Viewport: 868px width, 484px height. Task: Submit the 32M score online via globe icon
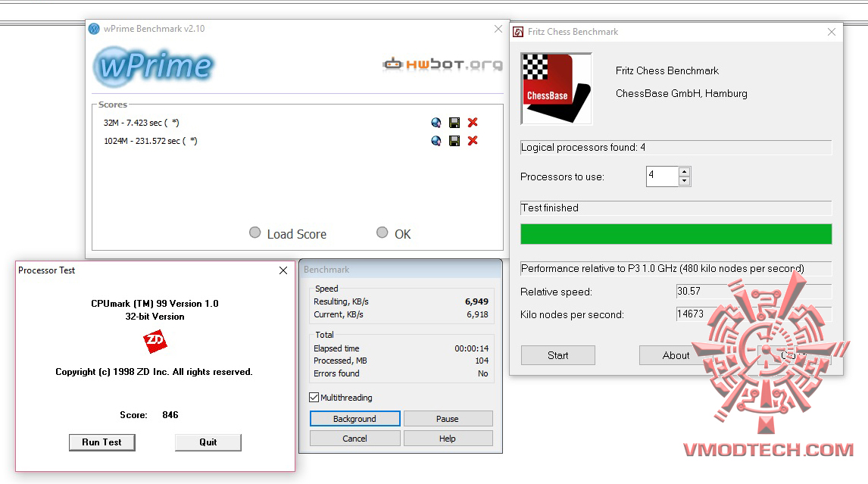(x=436, y=123)
